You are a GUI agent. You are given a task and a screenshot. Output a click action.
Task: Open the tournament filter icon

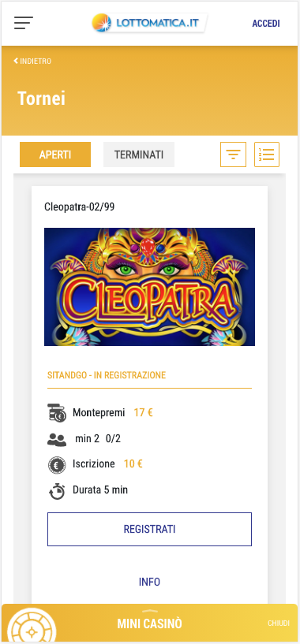234,154
